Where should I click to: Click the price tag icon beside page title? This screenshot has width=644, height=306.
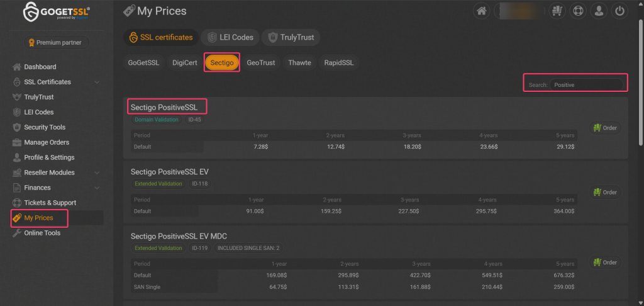129,11
